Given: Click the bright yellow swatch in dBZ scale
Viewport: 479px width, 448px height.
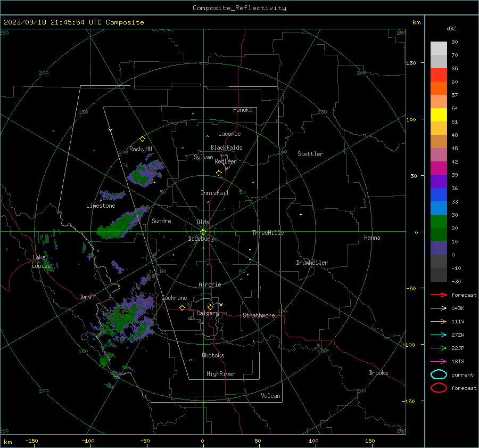Looking at the screenshot, I should [439, 115].
